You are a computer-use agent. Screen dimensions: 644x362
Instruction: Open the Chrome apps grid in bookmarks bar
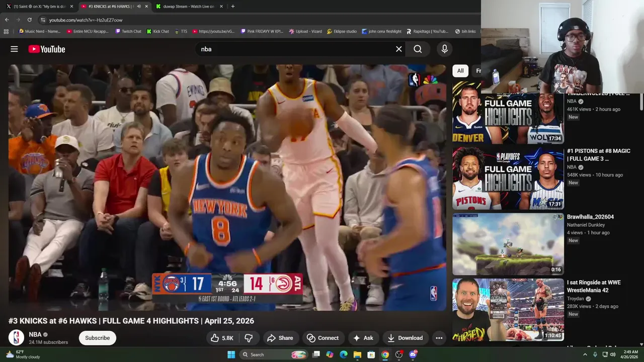(6, 31)
